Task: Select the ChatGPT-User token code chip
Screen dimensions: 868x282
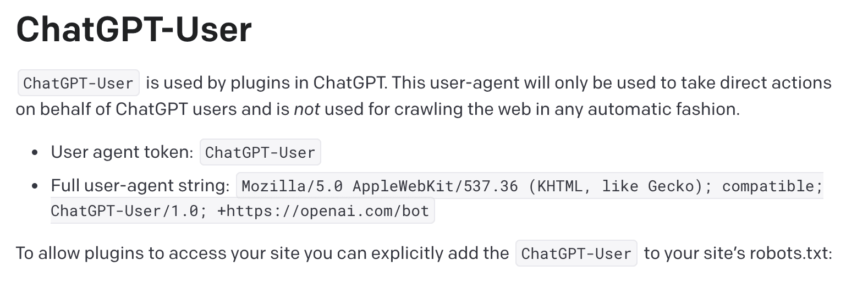Action: [260, 152]
